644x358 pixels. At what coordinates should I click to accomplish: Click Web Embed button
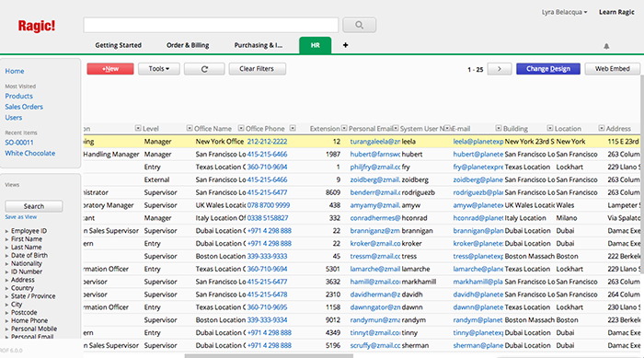[x=613, y=69]
